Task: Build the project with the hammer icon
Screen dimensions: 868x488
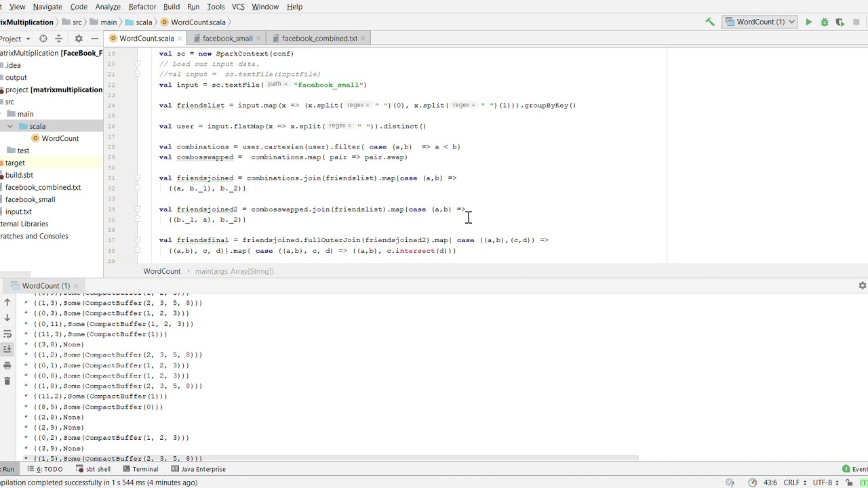Action: click(710, 22)
